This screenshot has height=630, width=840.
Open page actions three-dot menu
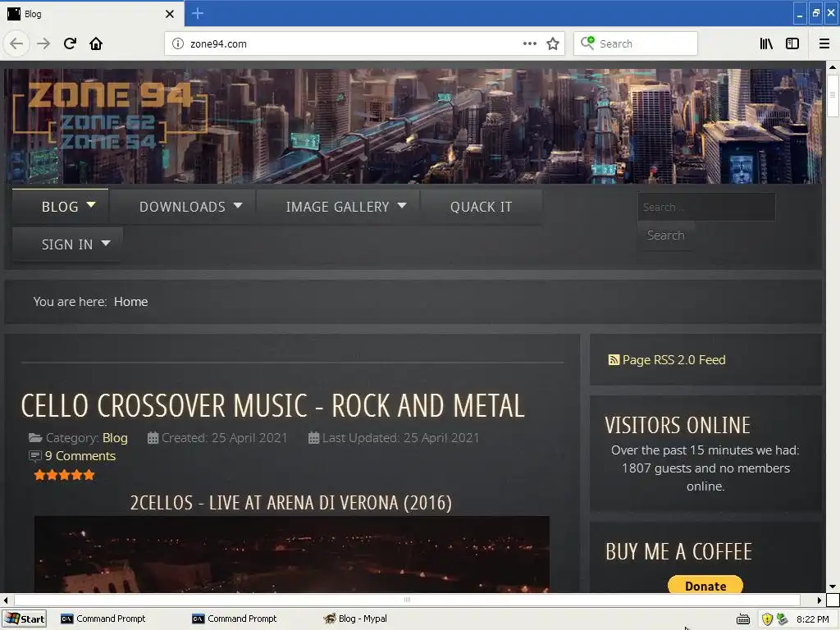tap(530, 43)
